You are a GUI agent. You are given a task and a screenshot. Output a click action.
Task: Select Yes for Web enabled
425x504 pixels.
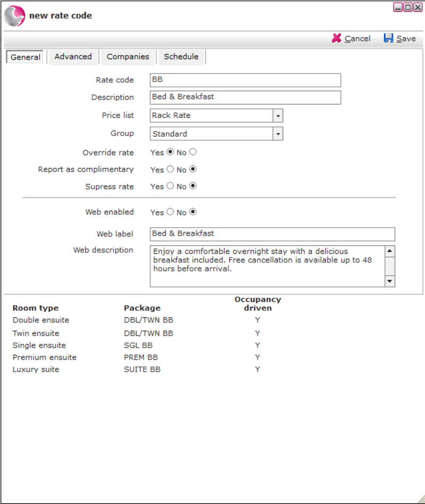[171, 212]
